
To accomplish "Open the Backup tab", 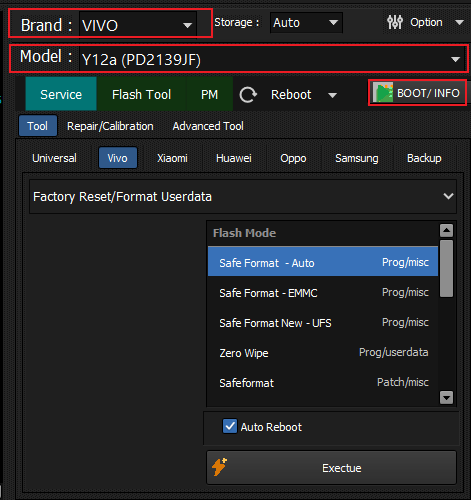I will coord(424,158).
